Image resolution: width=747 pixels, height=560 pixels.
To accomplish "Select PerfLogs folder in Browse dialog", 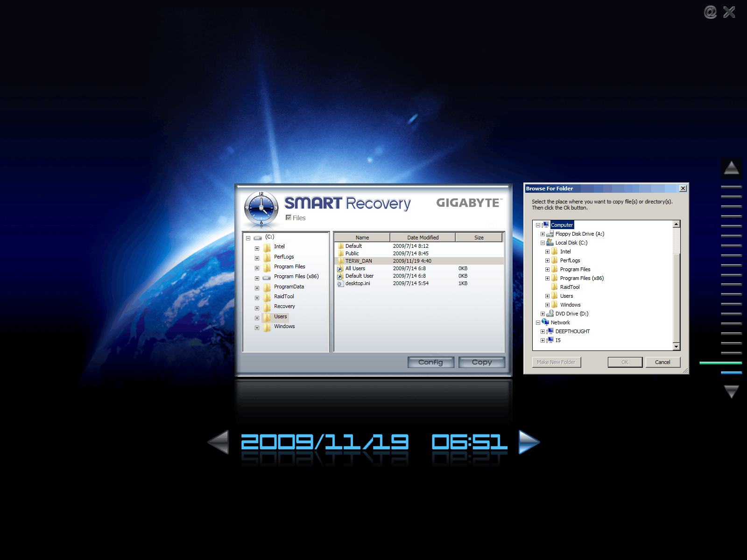I will tap(570, 260).
